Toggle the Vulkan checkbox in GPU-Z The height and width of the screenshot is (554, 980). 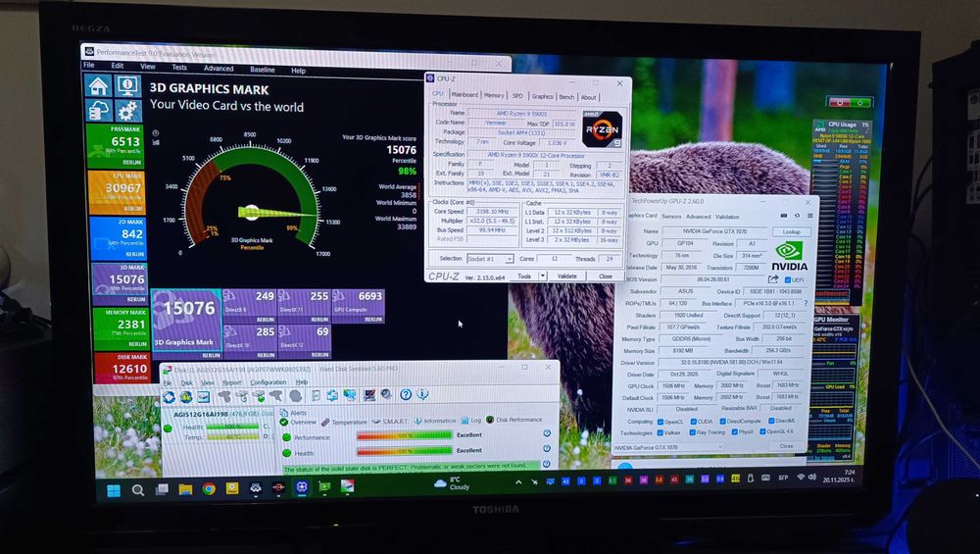click(661, 432)
